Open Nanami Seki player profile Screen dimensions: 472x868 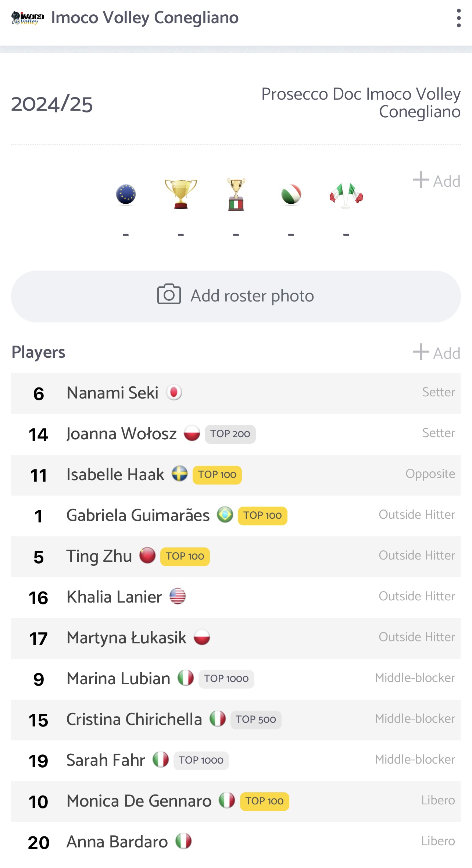pos(236,393)
